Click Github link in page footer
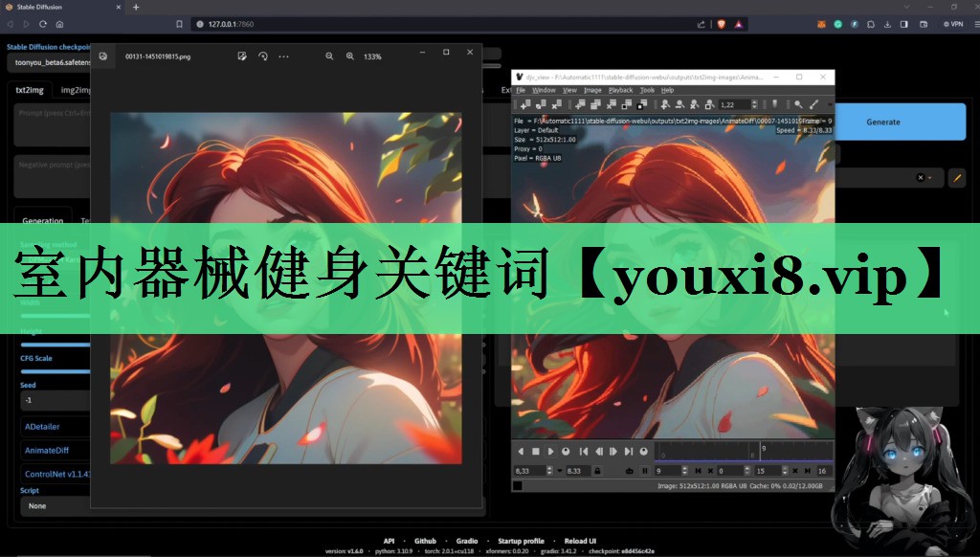Viewport: 980px width, 557px height. (425, 541)
